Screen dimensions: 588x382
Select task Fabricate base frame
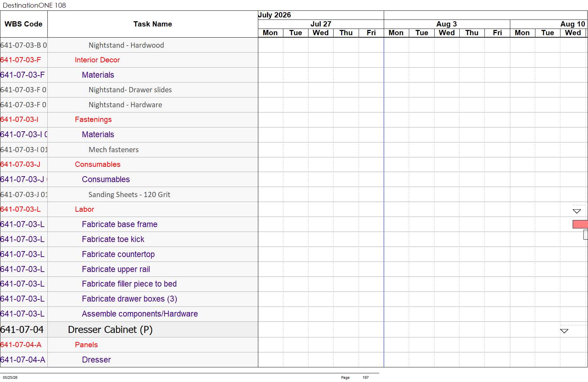click(x=120, y=224)
